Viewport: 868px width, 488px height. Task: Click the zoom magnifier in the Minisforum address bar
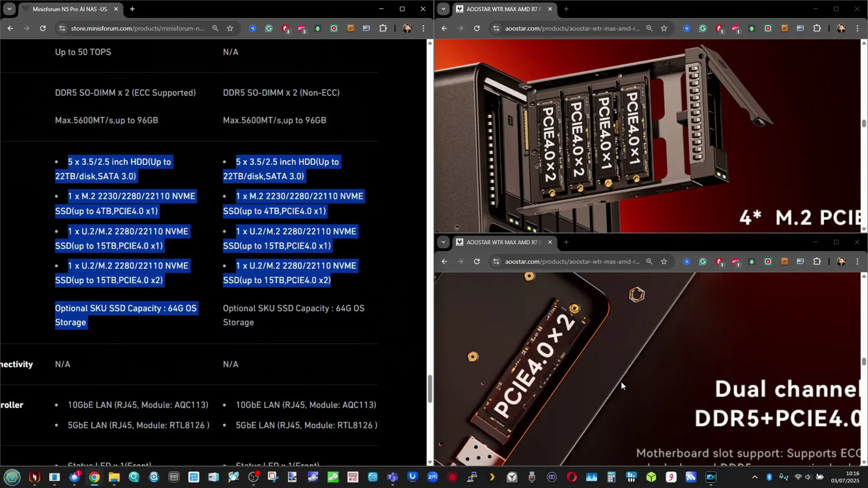215,28
